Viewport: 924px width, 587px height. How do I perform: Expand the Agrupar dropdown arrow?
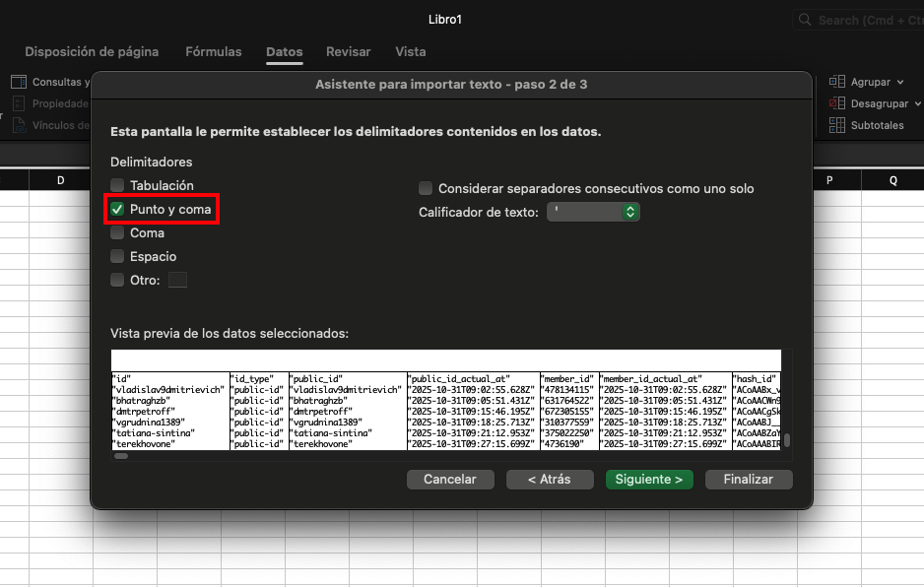pyautogui.click(x=901, y=83)
